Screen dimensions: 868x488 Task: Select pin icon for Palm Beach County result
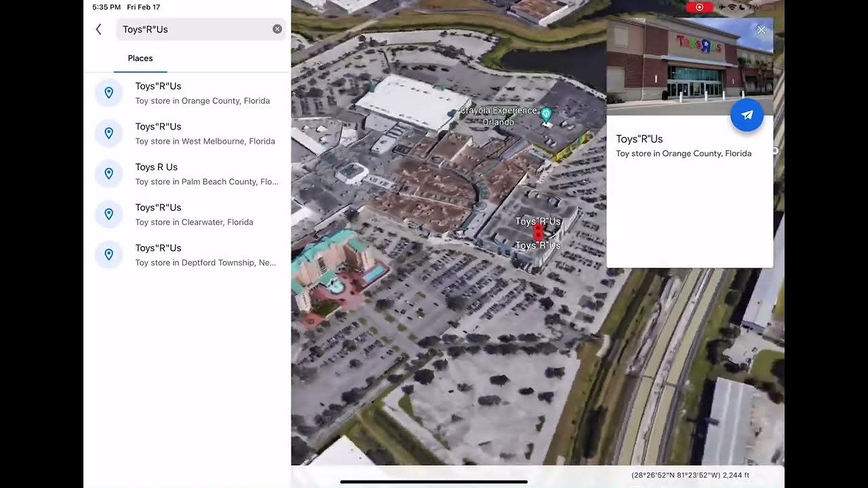tap(108, 174)
